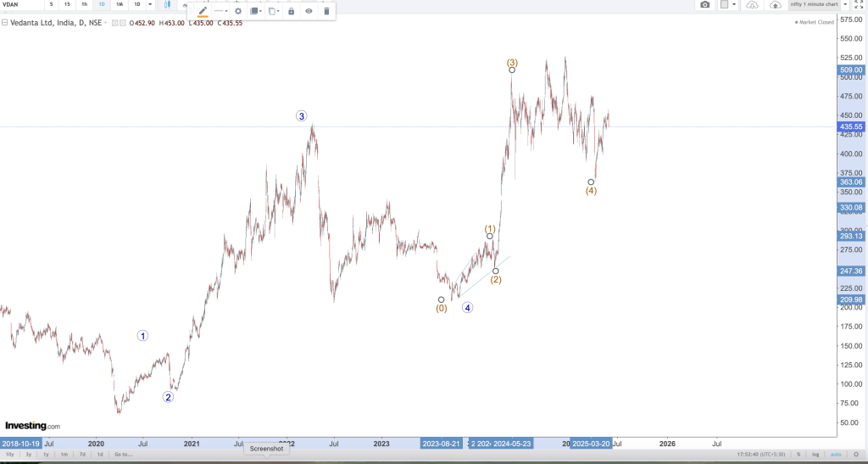Click the VDAN symbol search field
Viewport: 868px width, 464px height.
coord(21,4)
